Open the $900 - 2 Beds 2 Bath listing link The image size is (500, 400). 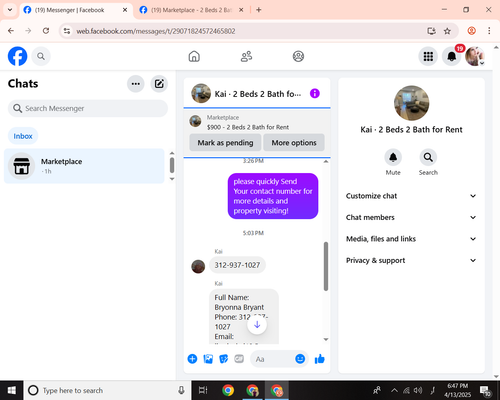point(248,127)
